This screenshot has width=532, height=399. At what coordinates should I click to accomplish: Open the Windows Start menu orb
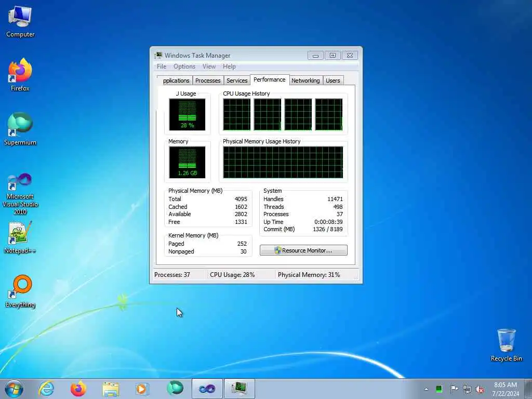click(14, 389)
